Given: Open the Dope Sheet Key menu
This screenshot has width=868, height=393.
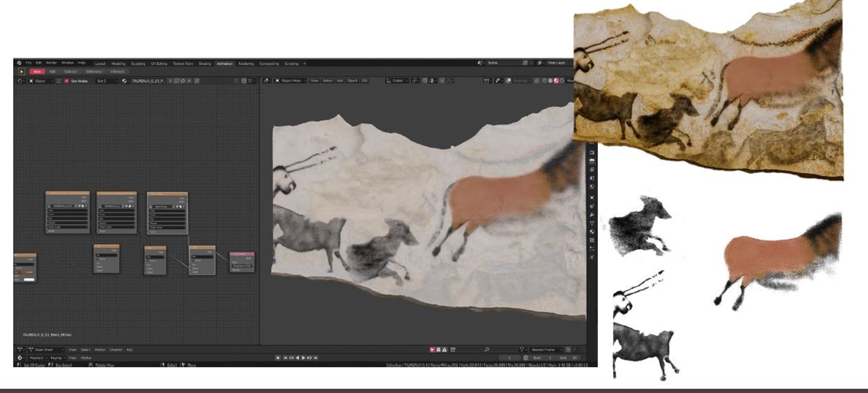Looking at the screenshot, I should (x=130, y=350).
